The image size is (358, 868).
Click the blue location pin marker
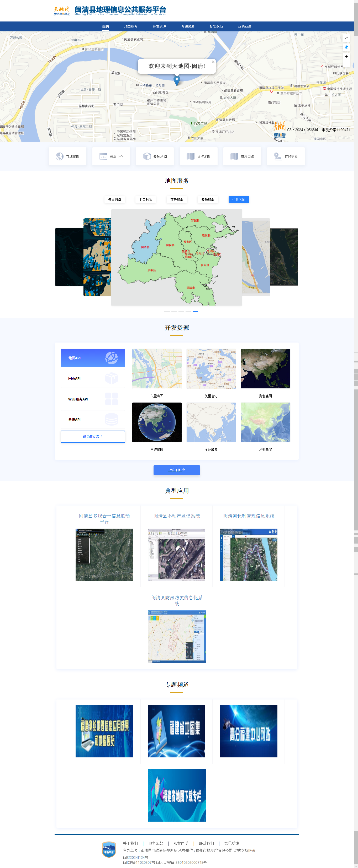coord(176,80)
